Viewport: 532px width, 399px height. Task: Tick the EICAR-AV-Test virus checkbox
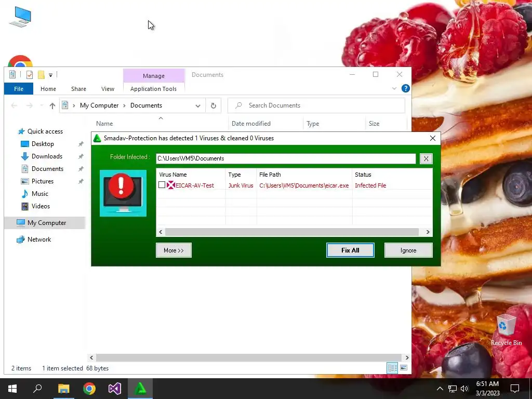tap(162, 185)
